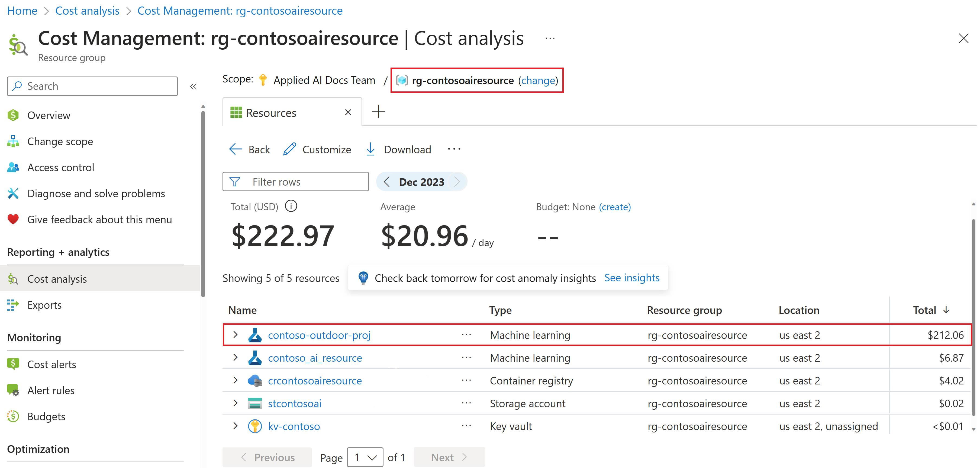Sort by the Total column header
980x468 pixels.
point(931,310)
